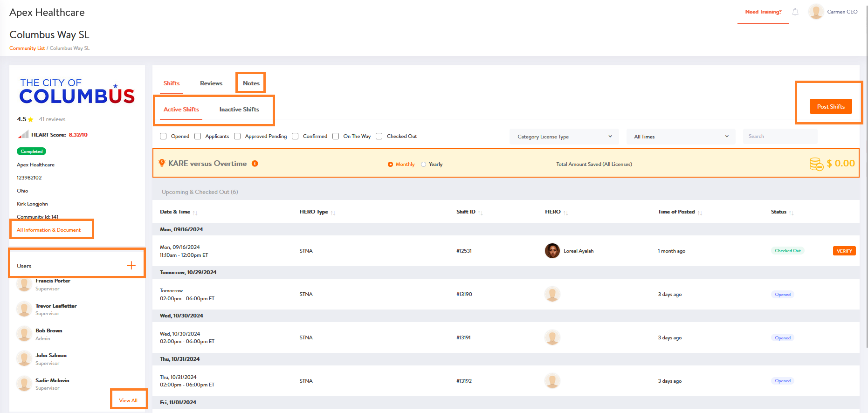Sort by Time of Posted arrows
Screen dimensions: 868x413
pyautogui.click(x=700, y=213)
